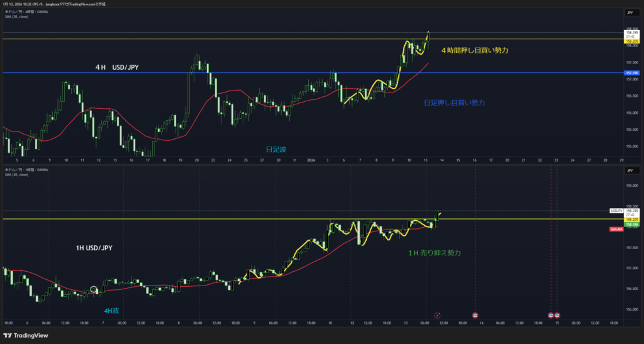
Task: Click the lower chart symbol title 米ドル/円 1時間
Action: (x=25, y=170)
